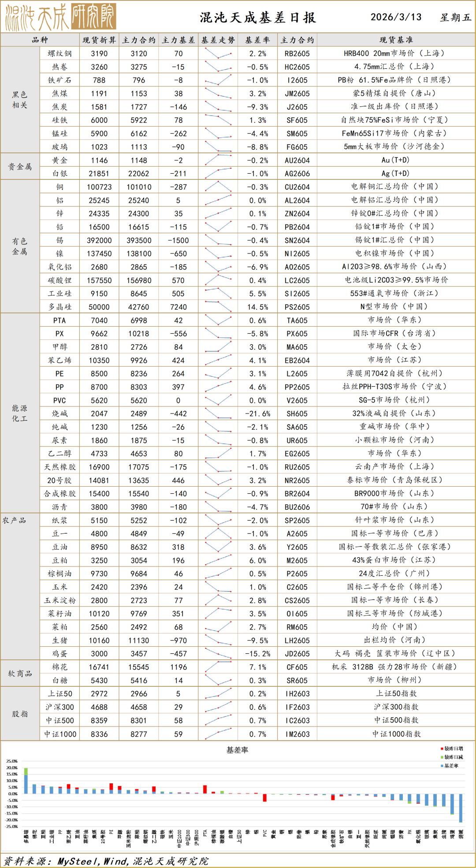Click the 白银 spot price 21851

99,174
